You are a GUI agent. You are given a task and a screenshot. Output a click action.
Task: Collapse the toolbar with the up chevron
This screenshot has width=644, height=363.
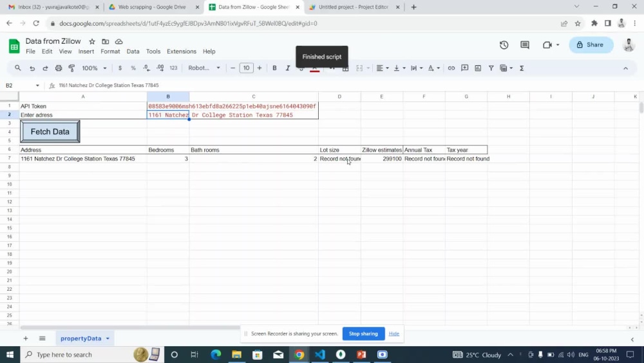pyautogui.click(x=625, y=68)
